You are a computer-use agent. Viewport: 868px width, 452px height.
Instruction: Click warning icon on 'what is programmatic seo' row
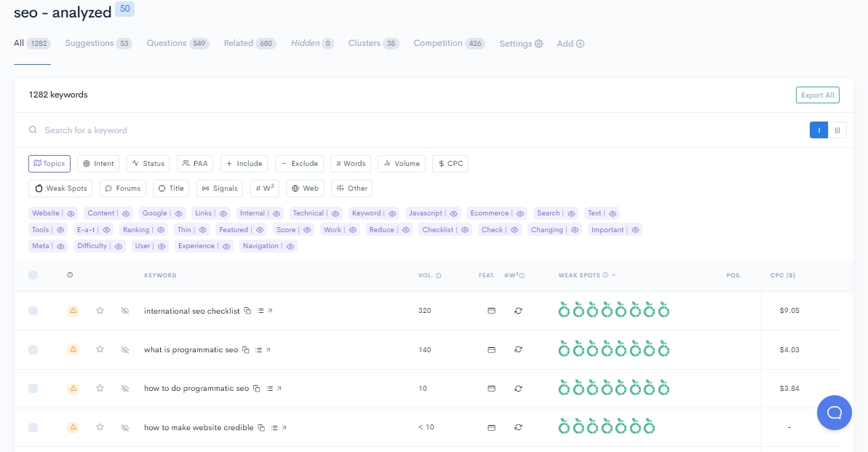[73, 349]
